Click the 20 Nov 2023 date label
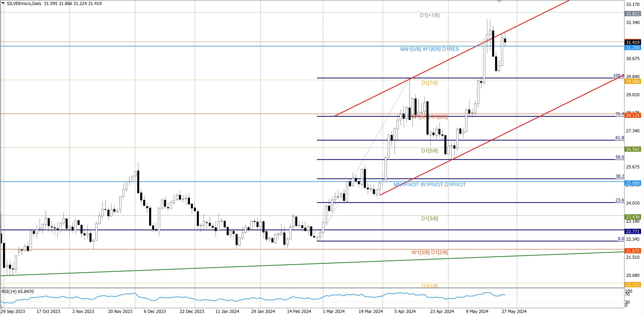This screenshot has width=644, height=315. pyautogui.click(x=120, y=311)
